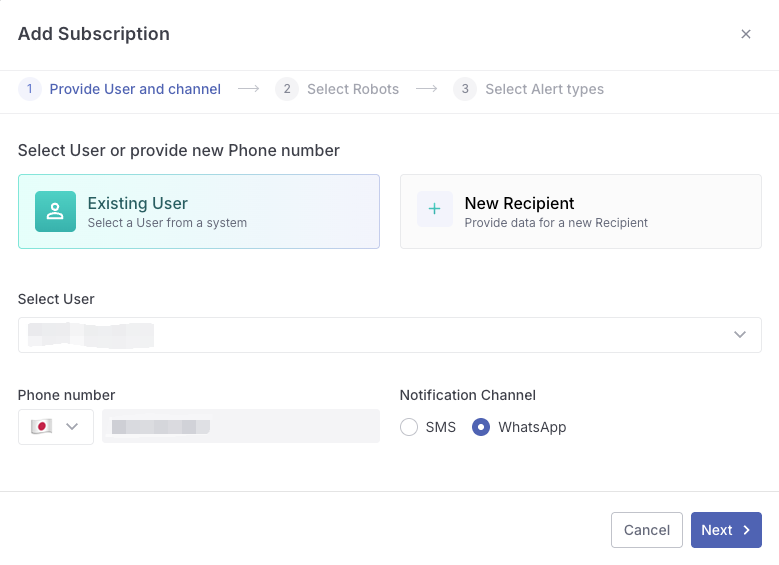Click the Select User dropdown chevron
The height and width of the screenshot is (565, 779).
[740, 335]
